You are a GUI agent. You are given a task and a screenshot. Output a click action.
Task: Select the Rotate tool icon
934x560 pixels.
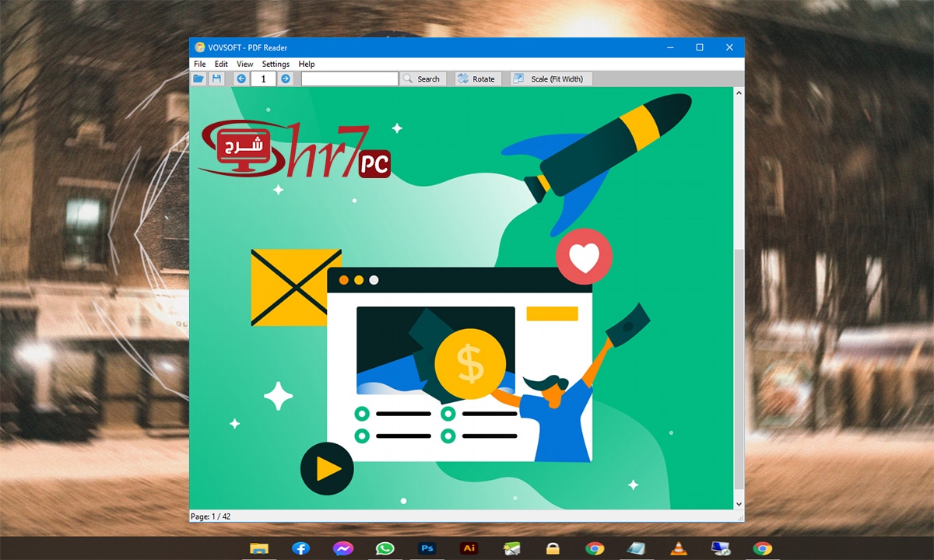click(x=462, y=78)
